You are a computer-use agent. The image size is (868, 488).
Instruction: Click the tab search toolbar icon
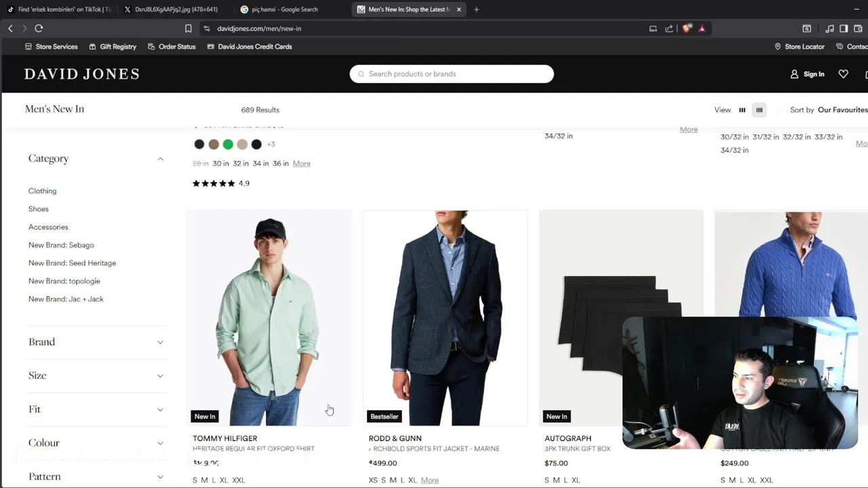[806, 28]
